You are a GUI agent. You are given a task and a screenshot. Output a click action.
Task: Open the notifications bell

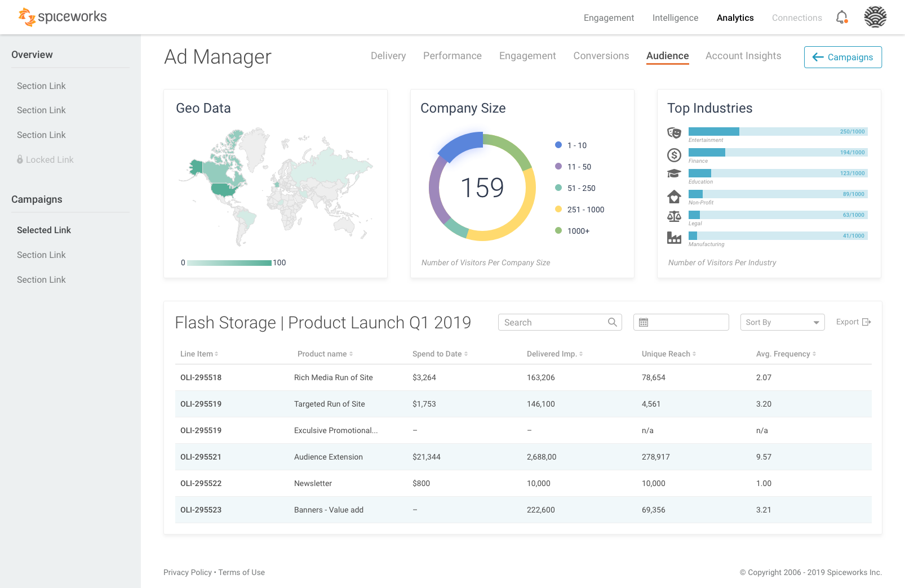[x=841, y=17]
